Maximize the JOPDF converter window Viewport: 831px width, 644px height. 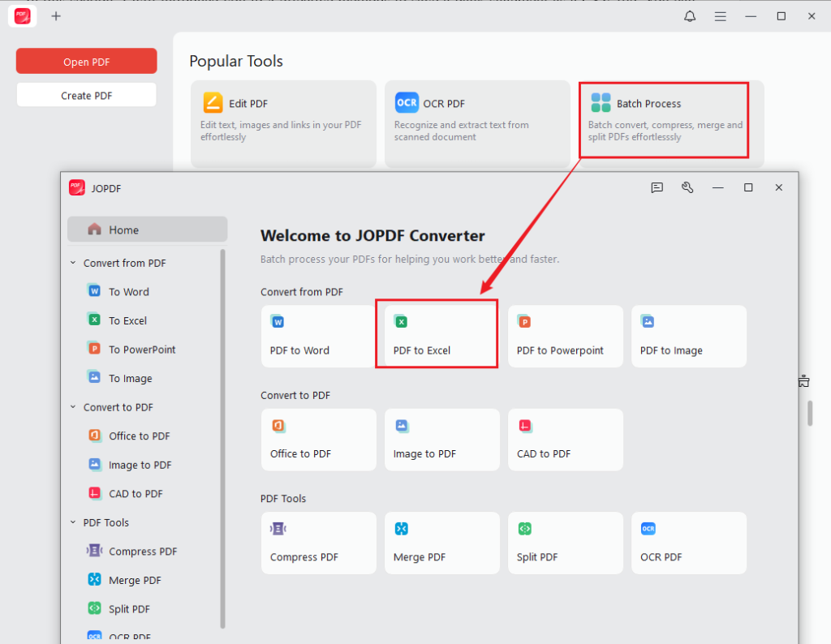tap(748, 187)
